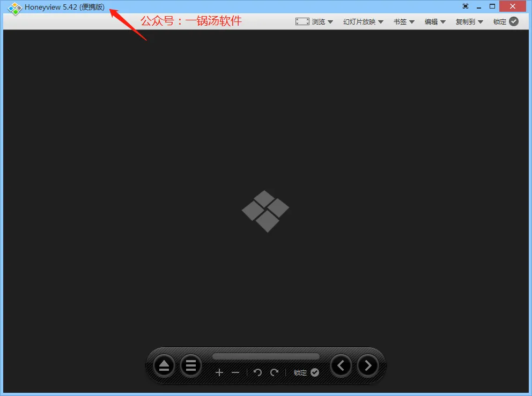The width and height of the screenshot is (532, 396).
Task: Click the eject/open file button
Action: (164, 366)
